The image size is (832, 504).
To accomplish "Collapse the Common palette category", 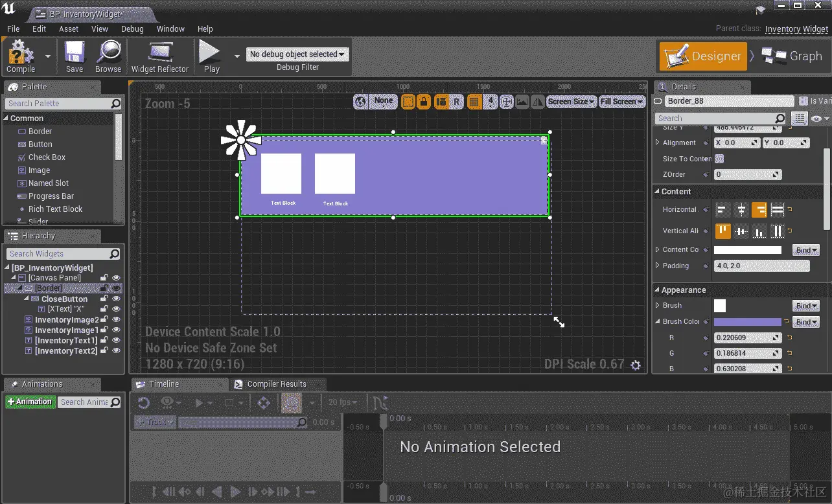I will (x=6, y=119).
